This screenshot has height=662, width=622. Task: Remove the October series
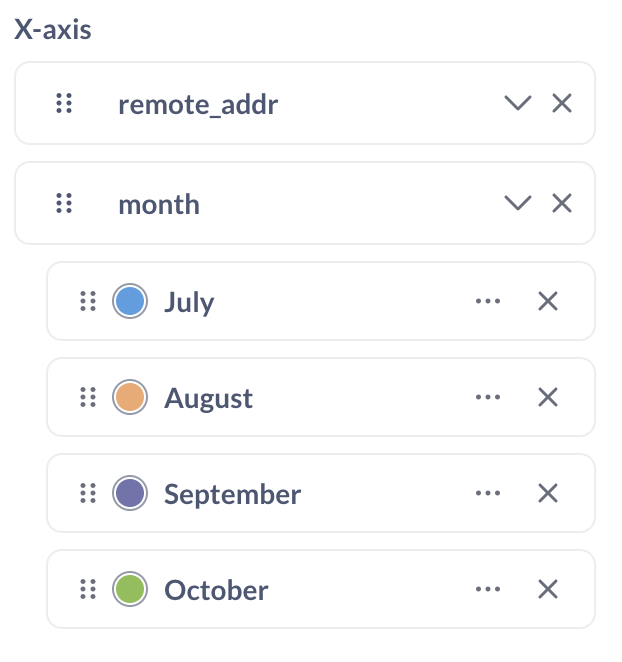pyautogui.click(x=548, y=589)
